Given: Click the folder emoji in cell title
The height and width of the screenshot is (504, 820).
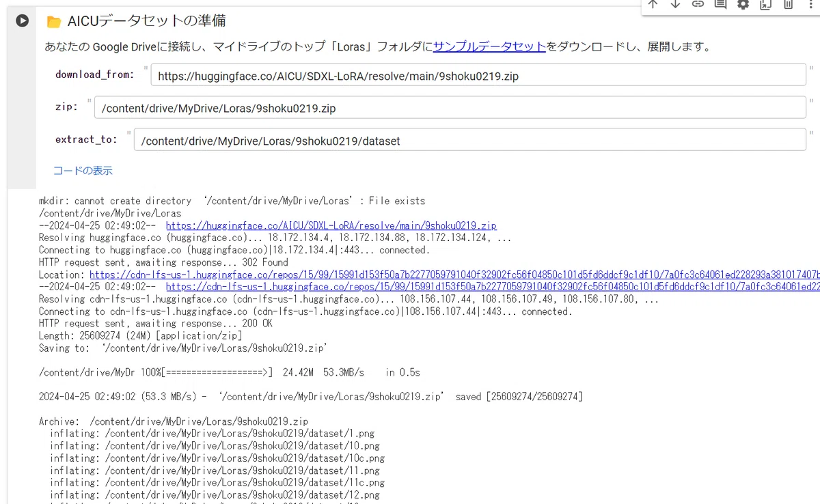Looking at the screenshot, I should 54,22.
